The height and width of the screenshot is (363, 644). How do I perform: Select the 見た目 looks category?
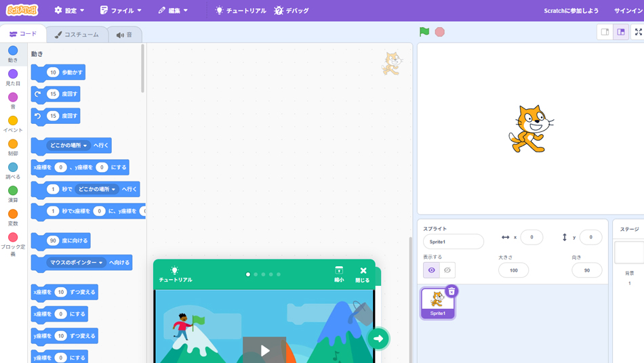point(13,77)
